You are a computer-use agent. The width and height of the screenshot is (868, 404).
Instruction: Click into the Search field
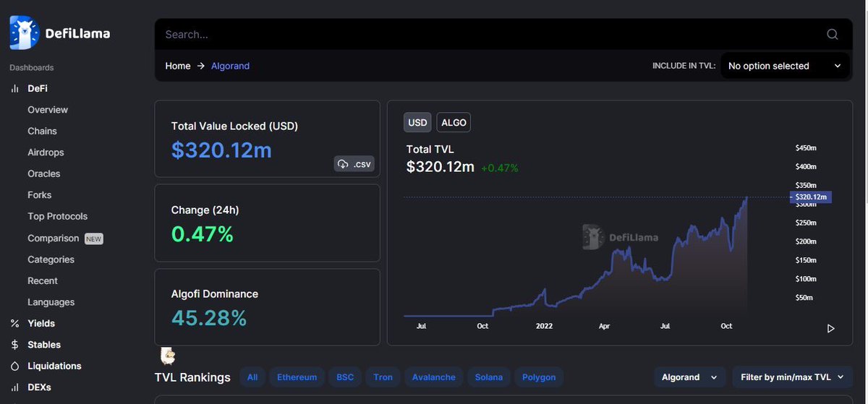click(x=492, y=34)
